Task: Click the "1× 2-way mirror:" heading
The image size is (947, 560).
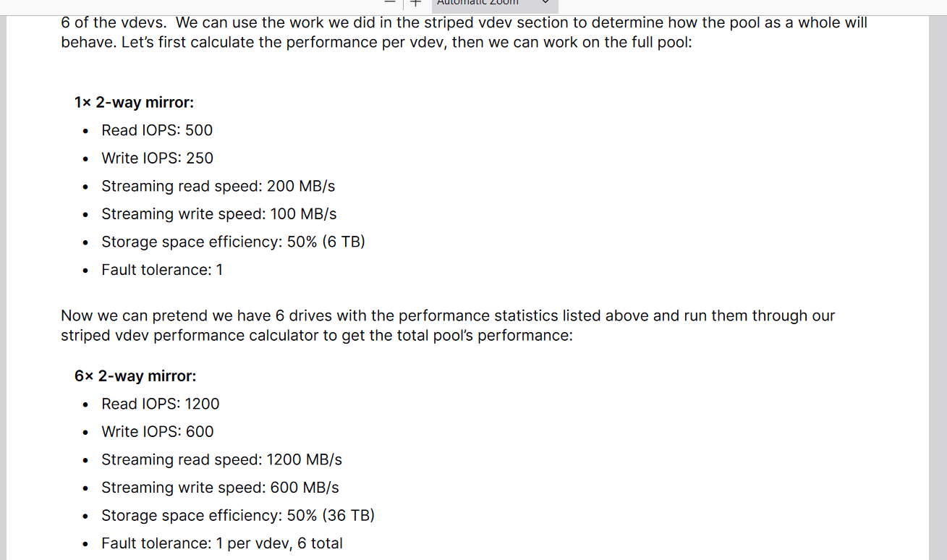Action: tap(134, 103)
